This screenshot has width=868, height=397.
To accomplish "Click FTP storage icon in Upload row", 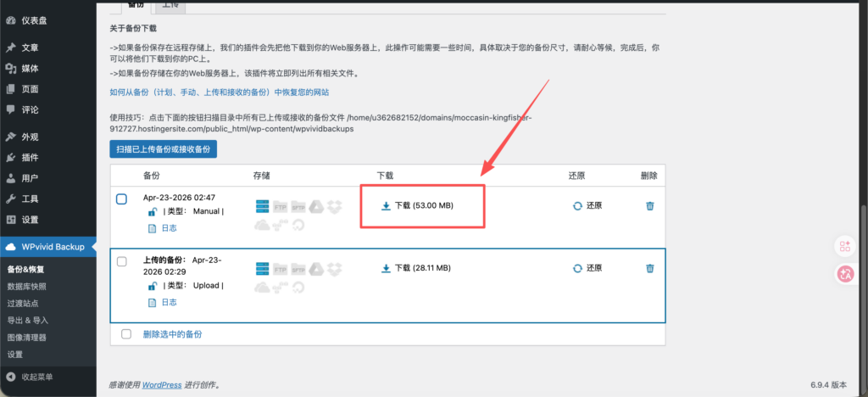I will 280,270.
